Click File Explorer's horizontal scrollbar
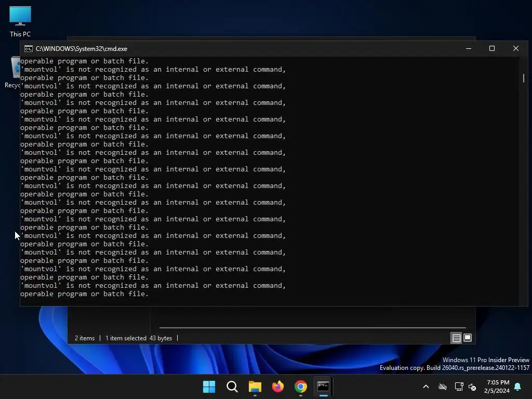532x399 pixels. [312, 328]
